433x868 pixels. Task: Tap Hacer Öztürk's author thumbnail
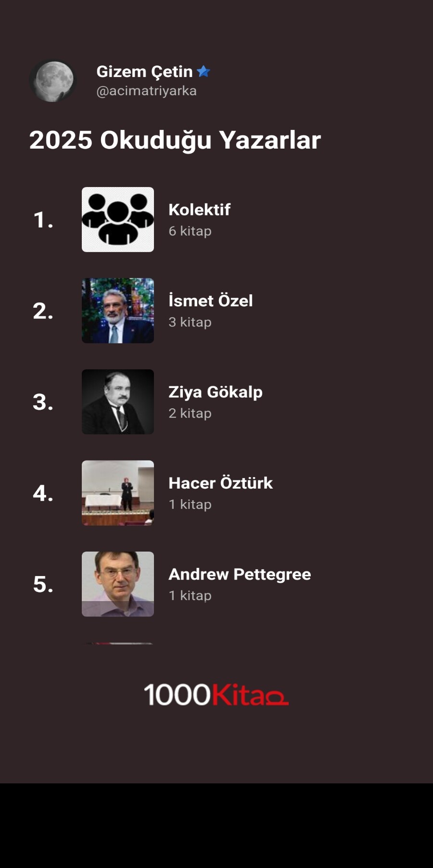pyautogui.click(x=118, y=493)
